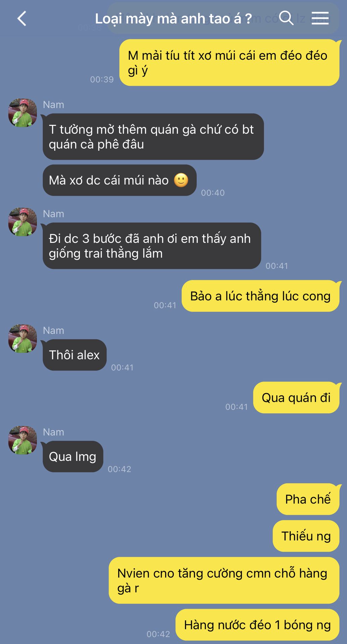Open chat search magnifier icon
Screen dimensions: 347x644
click(x=286, y=18)
